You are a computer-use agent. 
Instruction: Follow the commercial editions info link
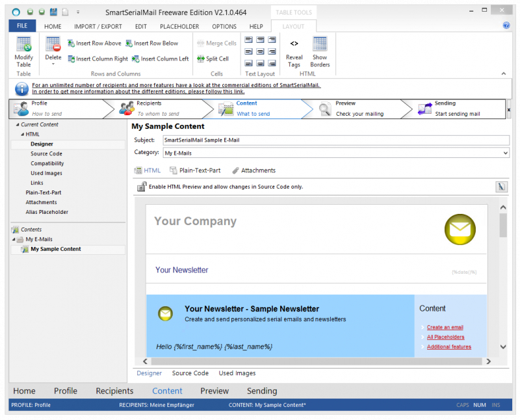176,88
